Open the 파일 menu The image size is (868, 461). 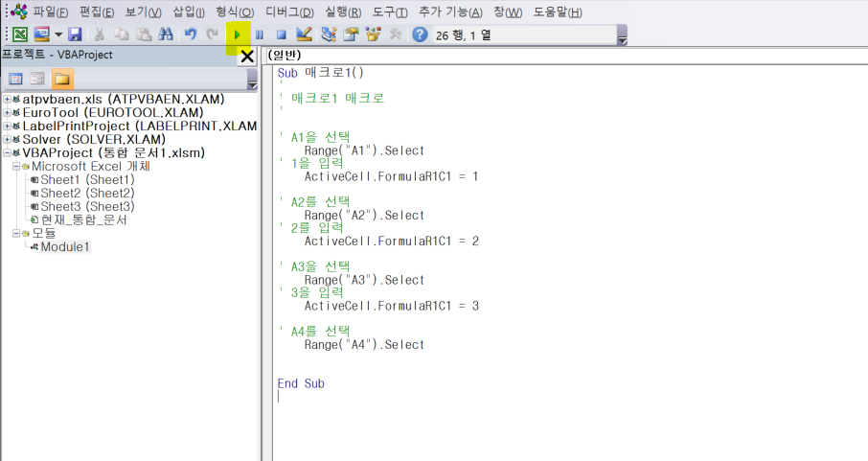pyautogui.click(x=51, y=12)
